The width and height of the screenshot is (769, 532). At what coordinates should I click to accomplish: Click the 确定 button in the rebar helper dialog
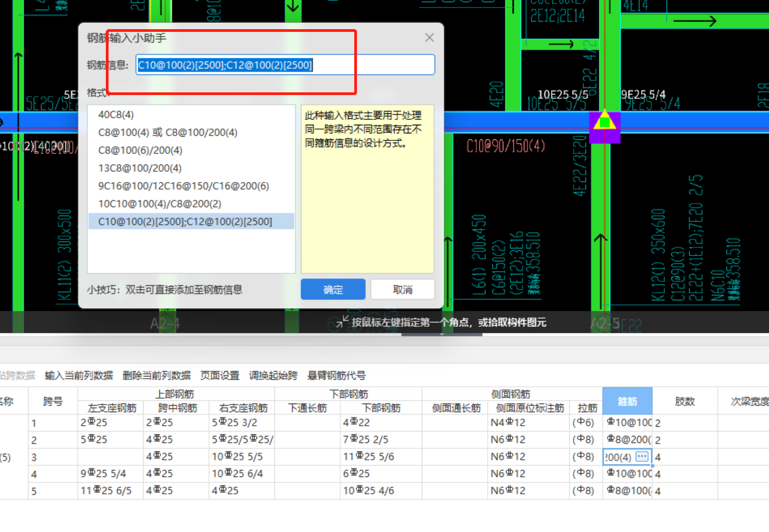333,289
